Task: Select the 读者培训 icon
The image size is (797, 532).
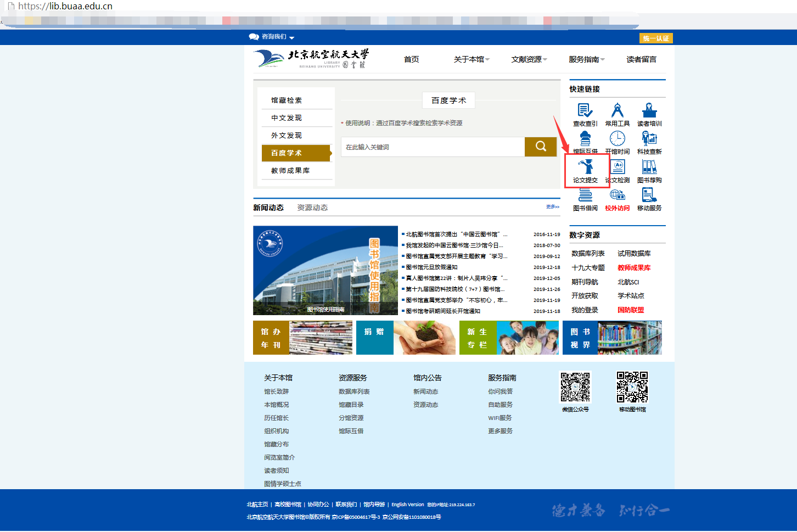Action: pyautogui.click(x=649, y=111)
